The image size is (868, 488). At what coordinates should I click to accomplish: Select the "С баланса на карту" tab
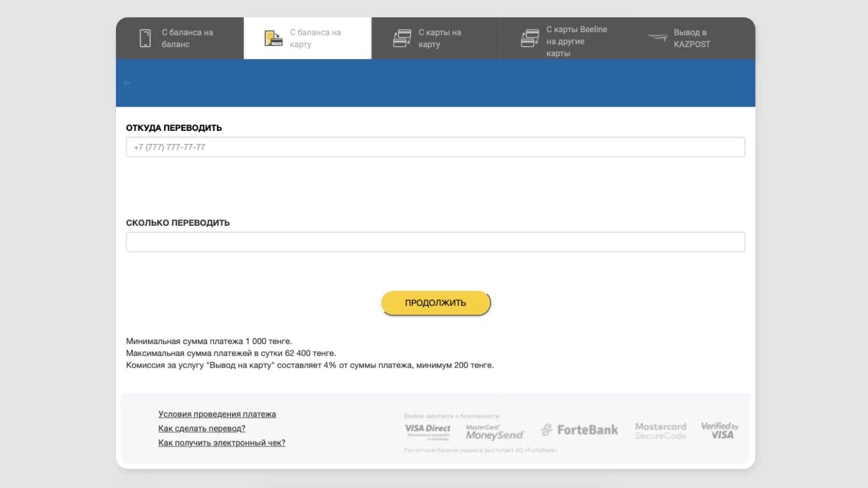[x=308, y=38]
